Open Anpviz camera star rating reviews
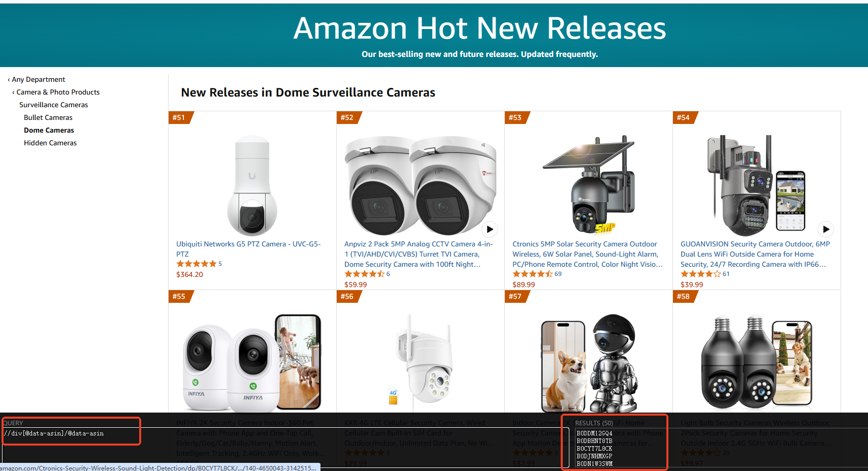Image resolution: width=868 pixels, height=471 pixels. [x=365, y=274]
